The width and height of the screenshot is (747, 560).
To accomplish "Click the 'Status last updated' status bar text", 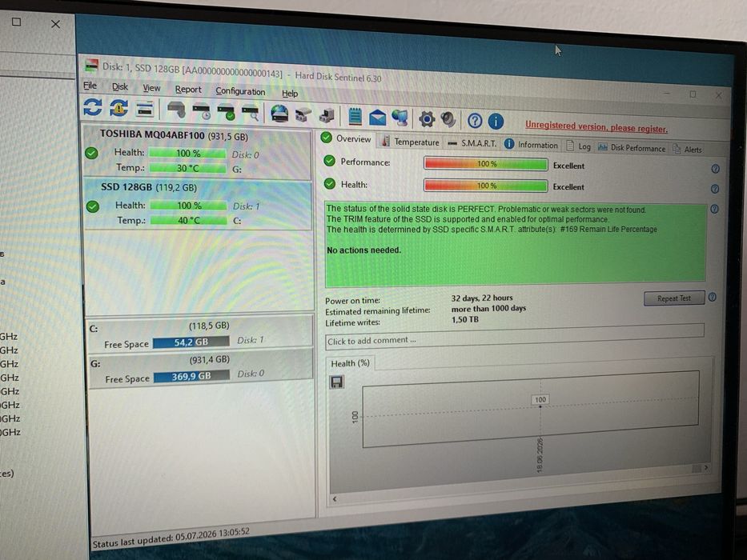I will [171, 538].
